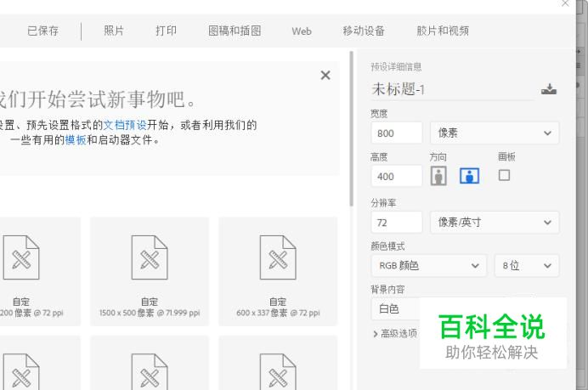
Task: Click the width field showing 800
Action: pos(397,133)
